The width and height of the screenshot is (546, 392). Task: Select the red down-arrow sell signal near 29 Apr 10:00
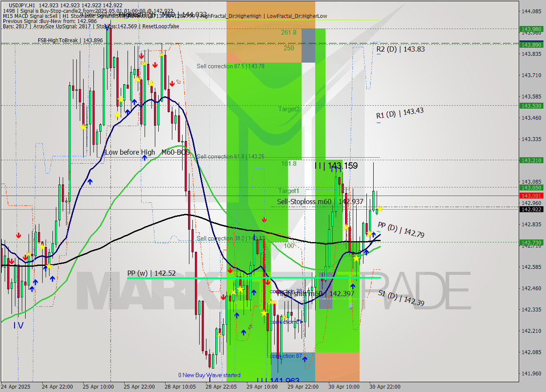pyautogui.click(x=264, y=220)
